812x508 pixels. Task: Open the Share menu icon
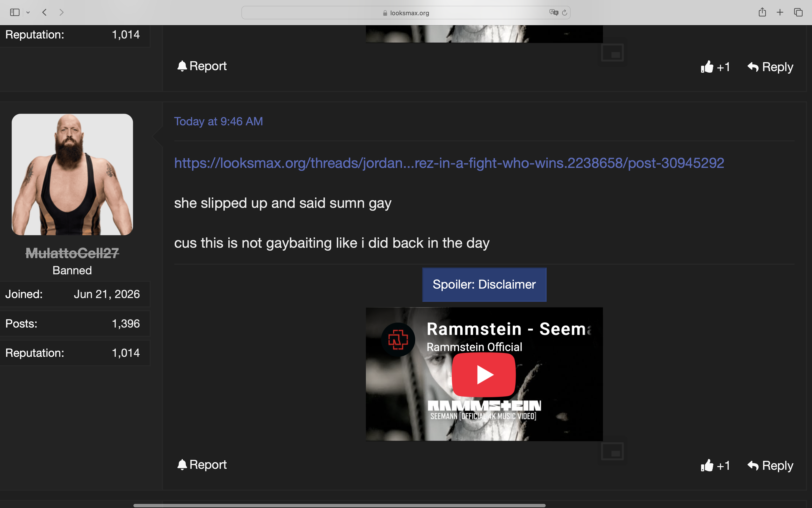point(762,12)
